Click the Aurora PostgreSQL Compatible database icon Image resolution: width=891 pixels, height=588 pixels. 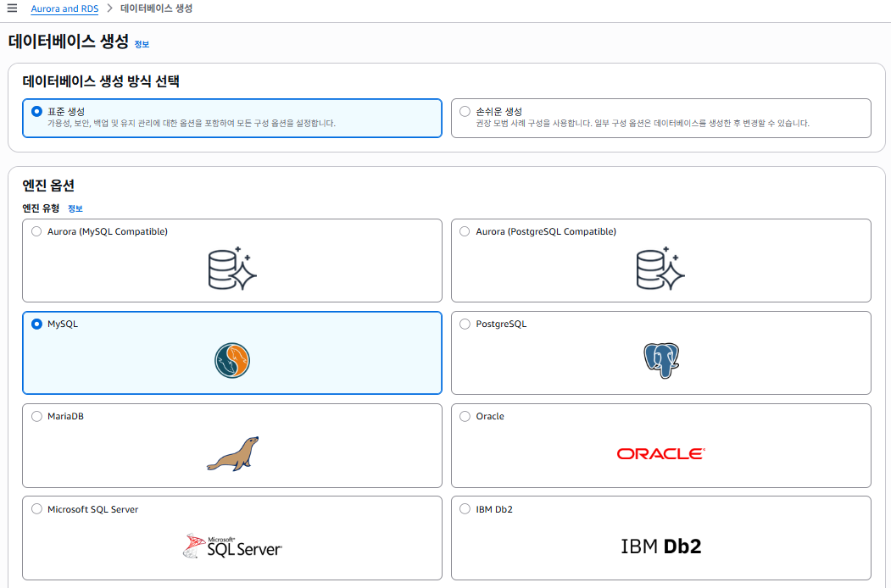tap(660, 268)
